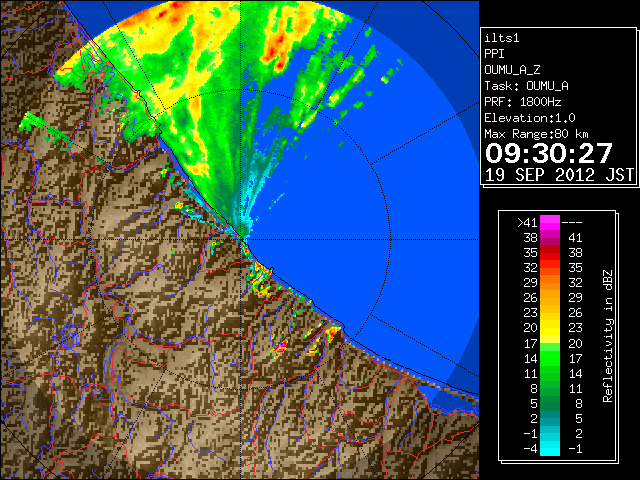Click the '---' legend label
The width and height of the screenshot is (640, 480).
[x=572, y=223]
